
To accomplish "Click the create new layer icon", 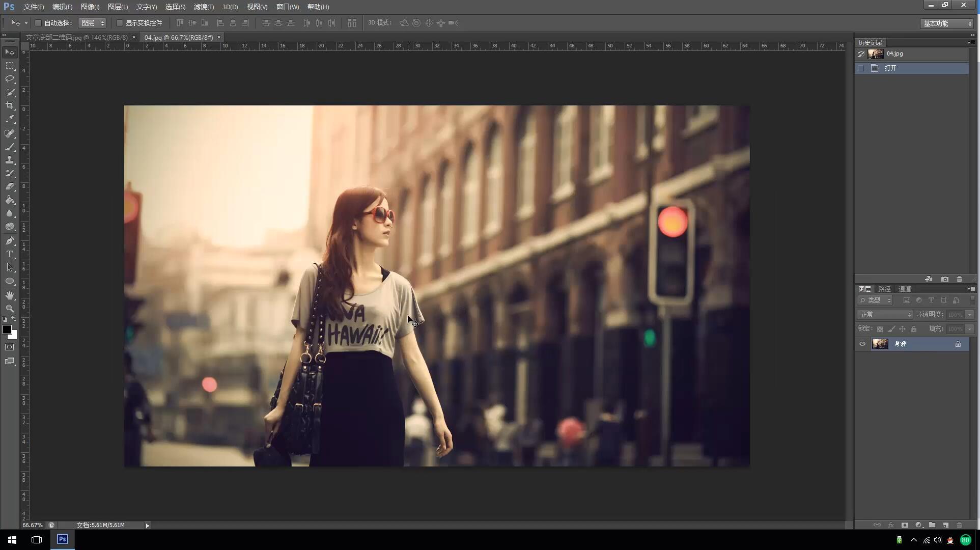I will pyautogui.click(x=945, y=525).
